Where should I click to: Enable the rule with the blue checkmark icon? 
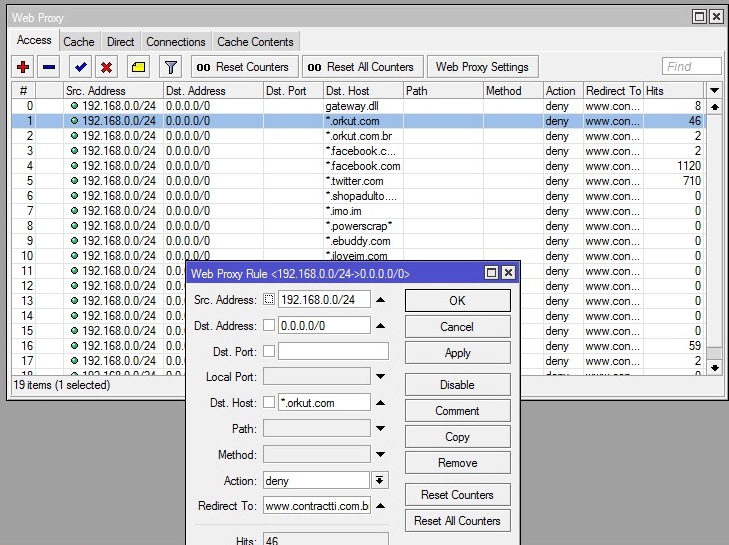click(80, 67)
